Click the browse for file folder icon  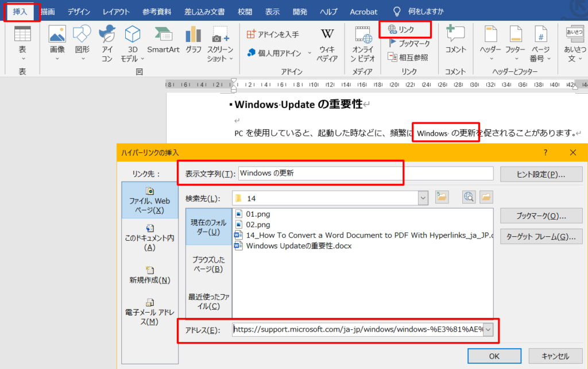click(x=486, y=197)
